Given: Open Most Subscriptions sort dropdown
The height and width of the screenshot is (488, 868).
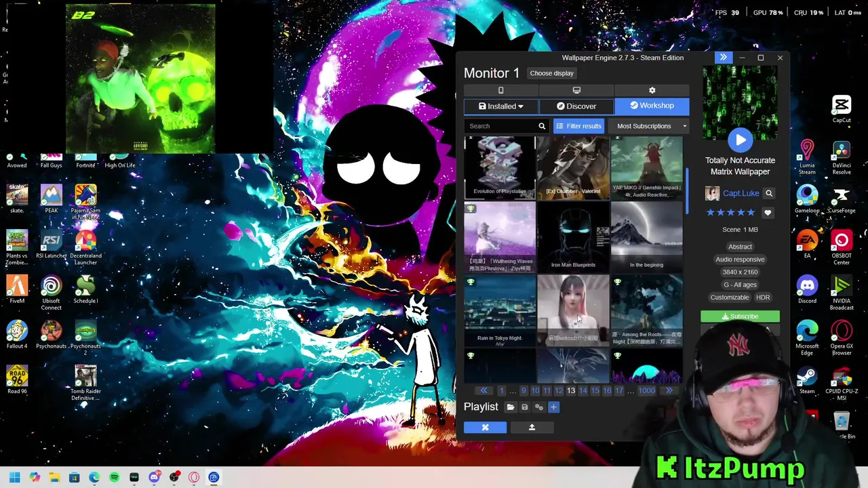Looking at the screenshot, I should point(648,126).
